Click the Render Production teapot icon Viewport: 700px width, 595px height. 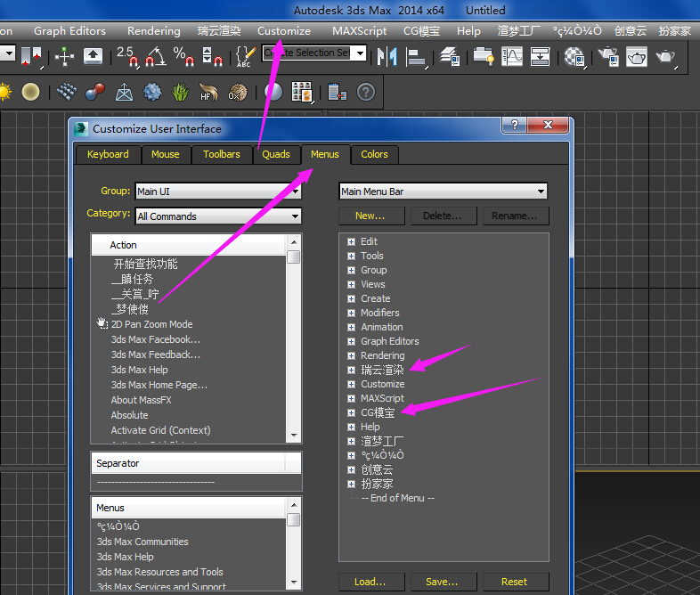[x=666, y=57]
